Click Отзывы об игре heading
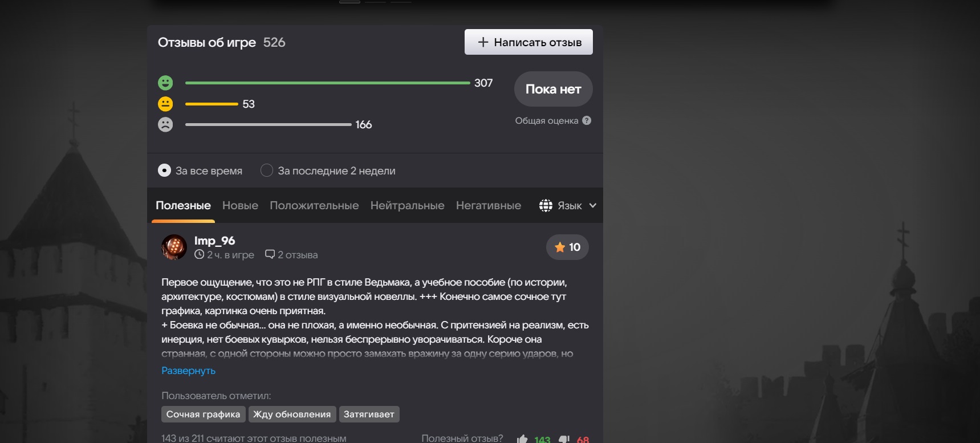This screenshot has width=980, height=443. click(x=207, y=42)
